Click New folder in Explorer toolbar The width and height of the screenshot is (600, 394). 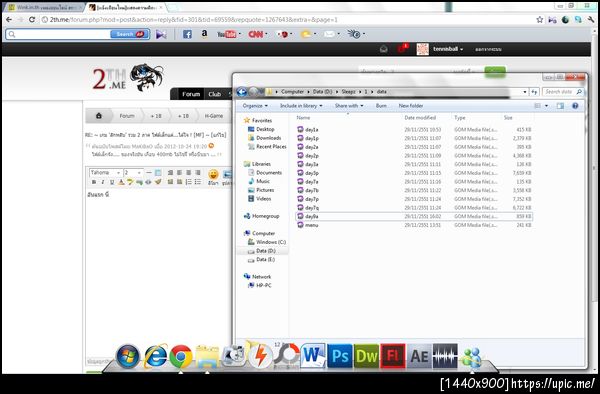tap(411, 106)
